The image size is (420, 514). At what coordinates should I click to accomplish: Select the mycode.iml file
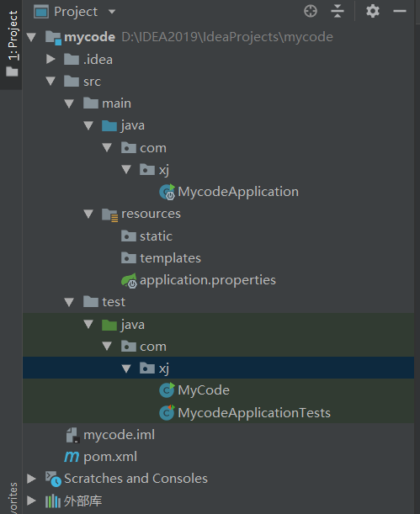(x=110, y=435)
